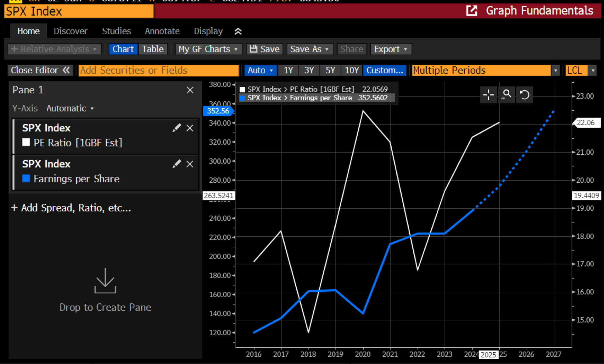The width and height of the screenshot is (604, 364).
Task: Open the Y-Axis Automatic dropdown
Action: coord(70,108)
